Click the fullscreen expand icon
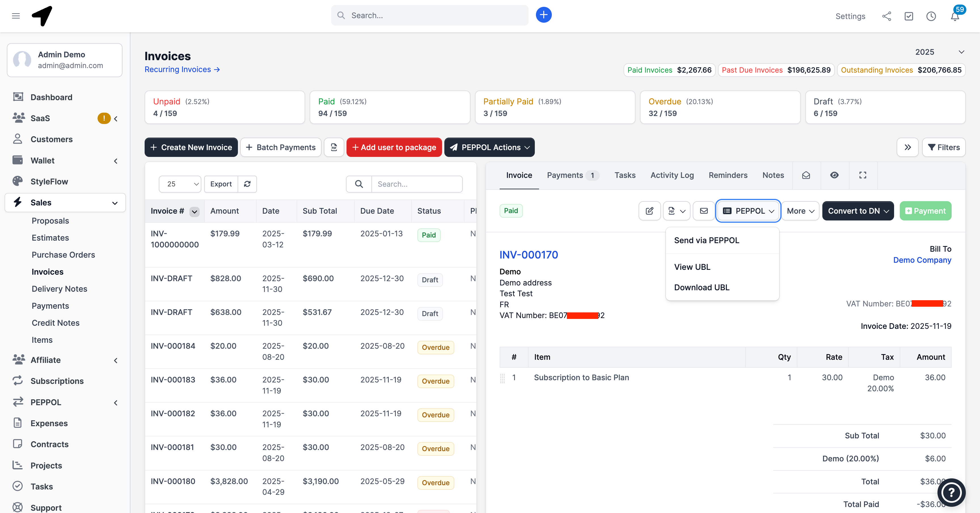Image resolution: width=980 pixels, height=513 pixels. (862, 175)
